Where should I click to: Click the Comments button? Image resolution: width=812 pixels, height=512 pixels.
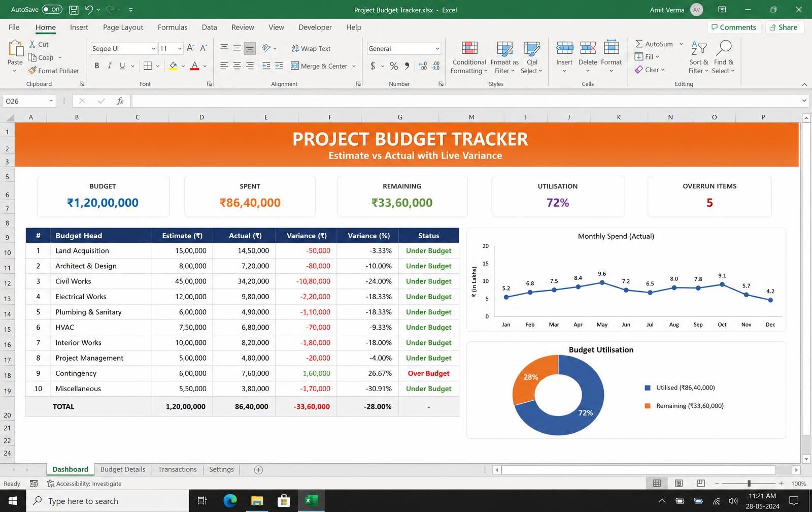(733, 27)
